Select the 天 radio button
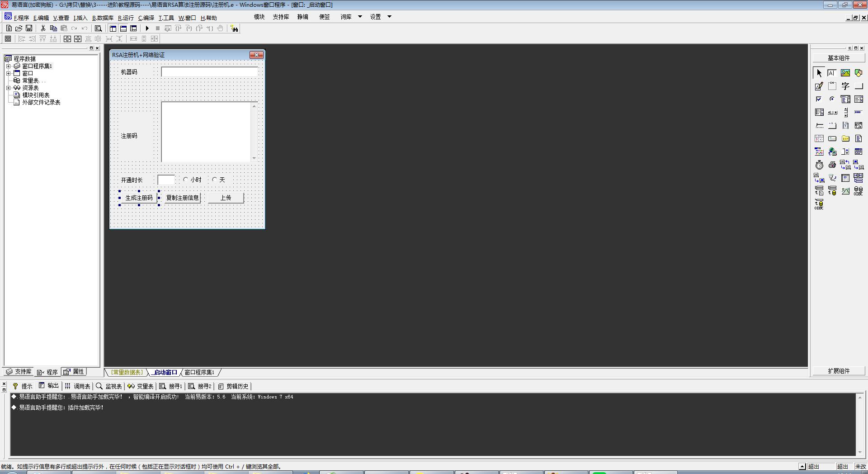The width and height of the screenshot is (868, 474). [x=215, y=180]
